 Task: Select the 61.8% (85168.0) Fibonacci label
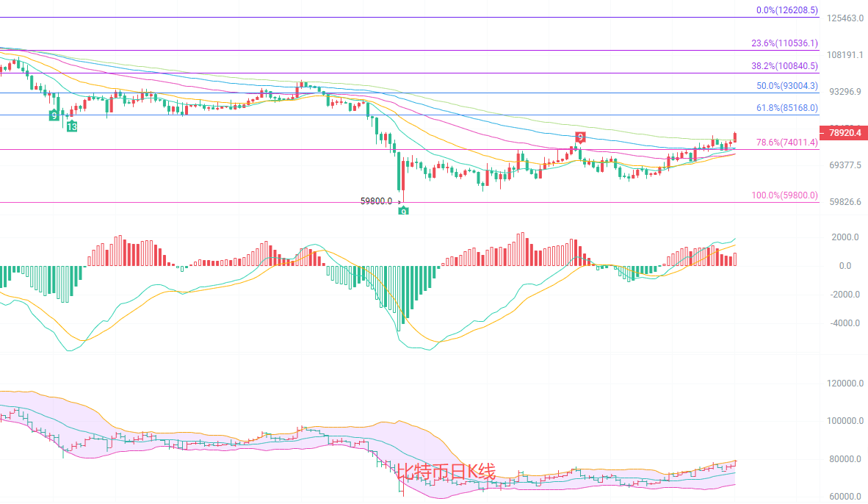pos(786,108)
